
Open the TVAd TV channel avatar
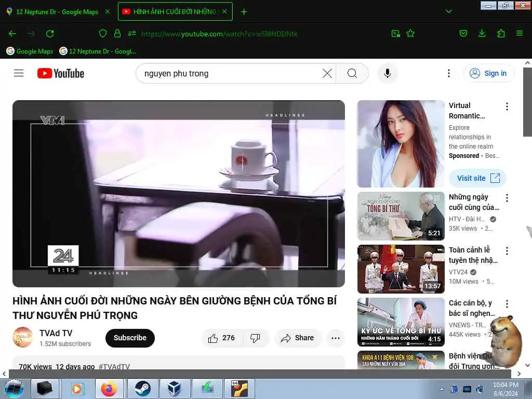tap(23, 337)
